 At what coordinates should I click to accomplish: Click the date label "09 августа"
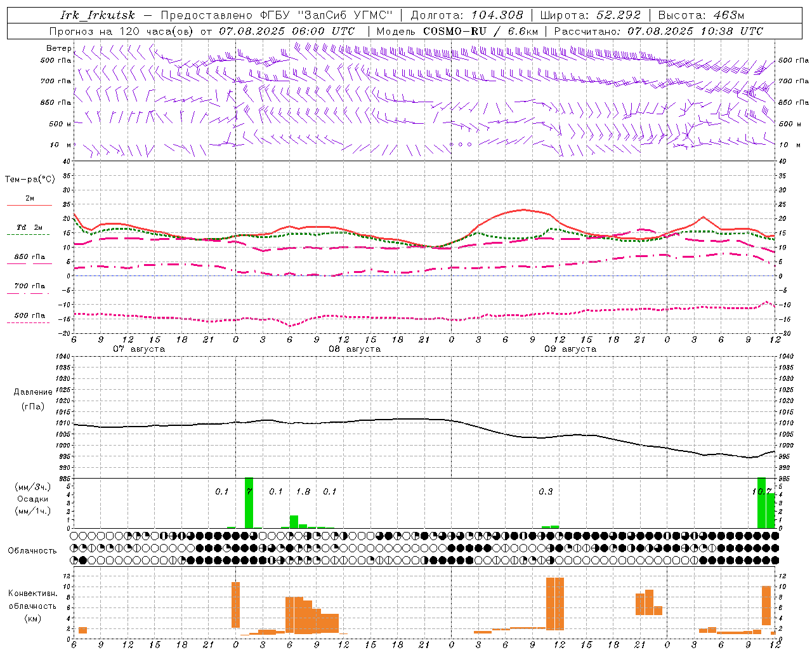click(x=570, y=349)
